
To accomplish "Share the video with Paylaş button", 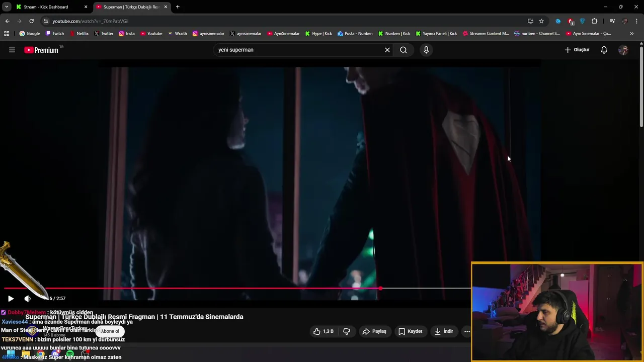I will [374, 331].
